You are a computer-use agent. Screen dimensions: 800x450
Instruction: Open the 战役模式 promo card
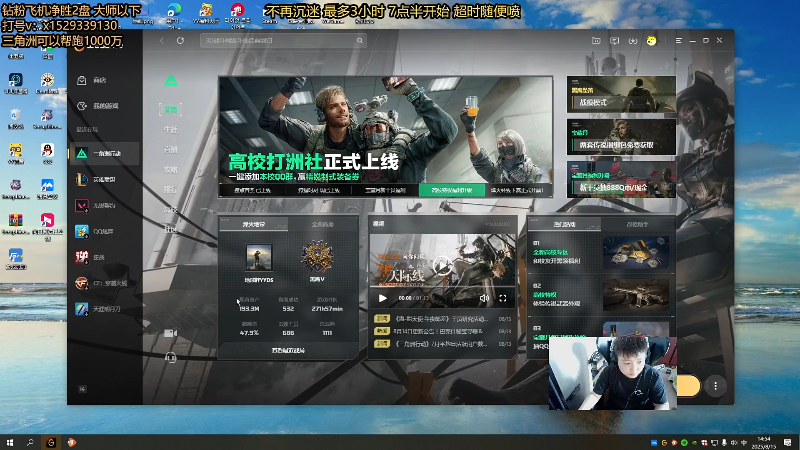coord(621,94)
